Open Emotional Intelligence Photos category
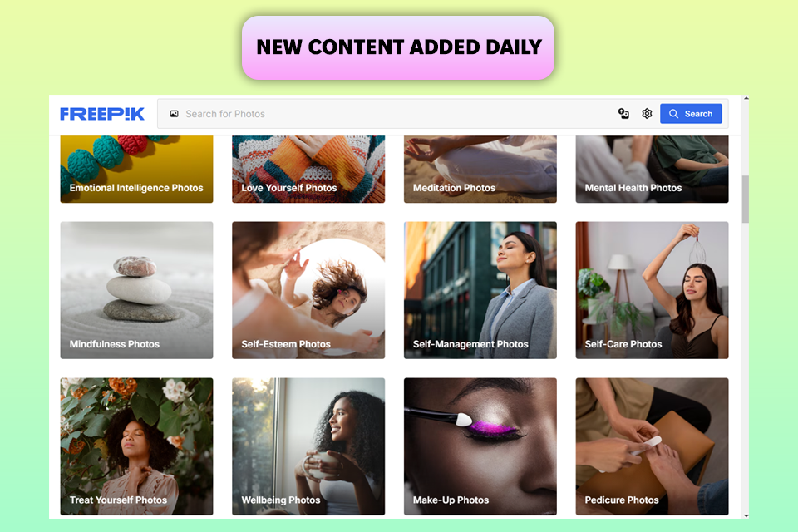The height and width of the screenshot is (532, 798). point(136,169)
